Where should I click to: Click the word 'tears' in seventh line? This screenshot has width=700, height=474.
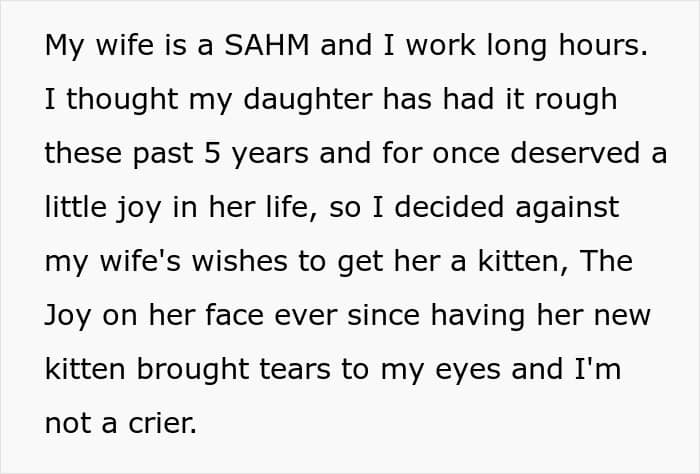pyautogui.click(x=295, y=370)
